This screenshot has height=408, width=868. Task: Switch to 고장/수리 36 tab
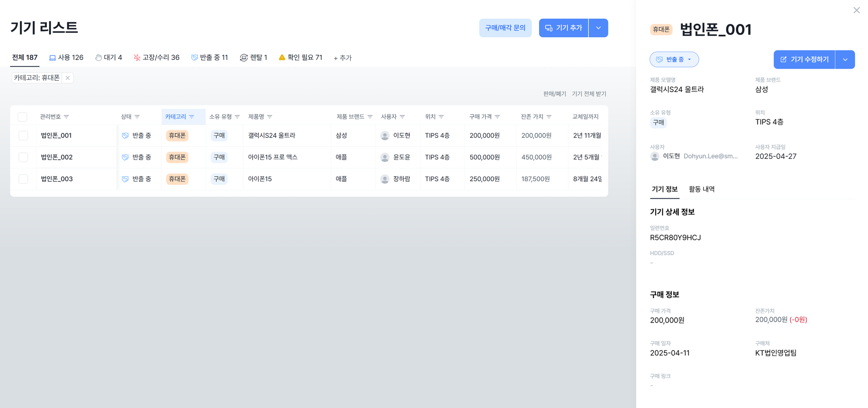point(157,58)
